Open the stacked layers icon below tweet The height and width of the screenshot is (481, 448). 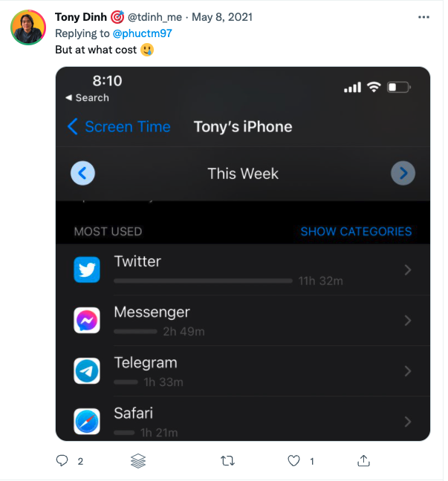point(138,461)
